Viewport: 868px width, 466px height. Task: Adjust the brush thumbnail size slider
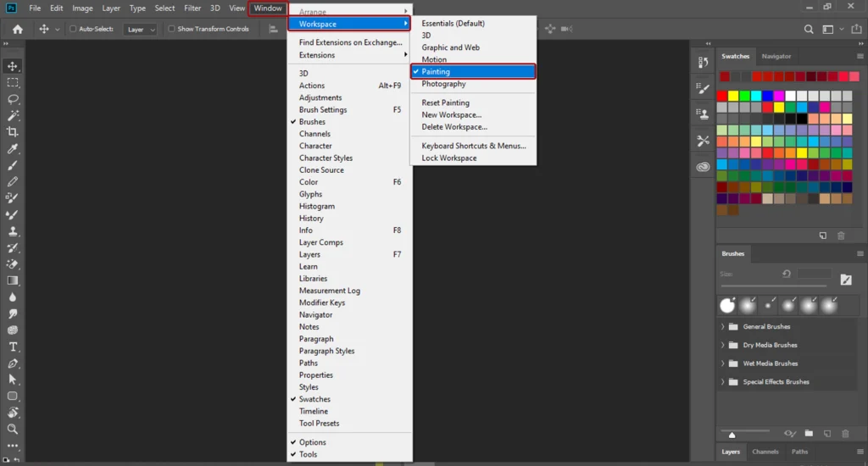(732, 434)
